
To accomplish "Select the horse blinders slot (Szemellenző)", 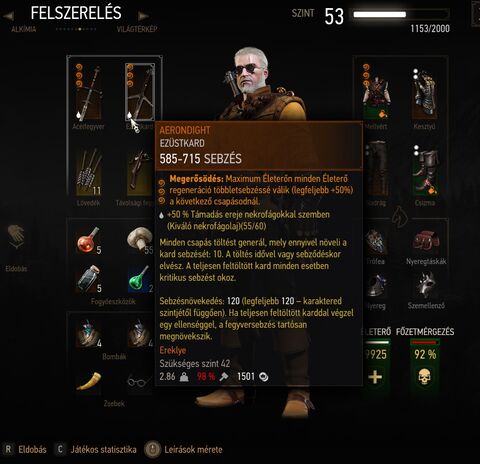I will (426, 285).
